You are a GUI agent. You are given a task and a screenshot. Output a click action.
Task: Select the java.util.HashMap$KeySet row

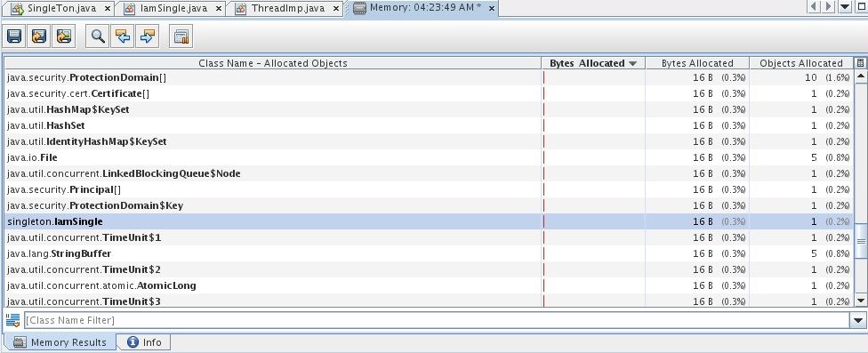point(429,109)
